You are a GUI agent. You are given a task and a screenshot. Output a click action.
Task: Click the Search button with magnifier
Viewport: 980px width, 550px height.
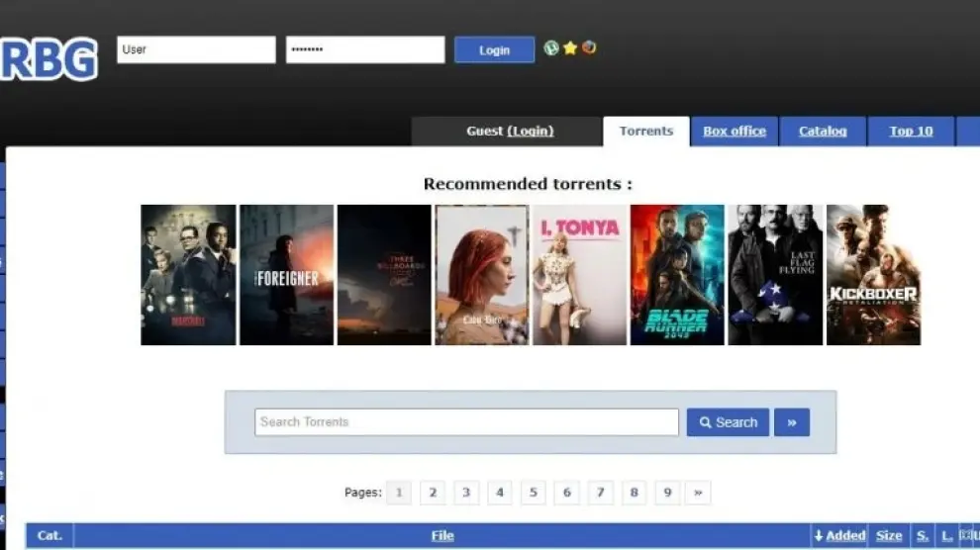728,422
